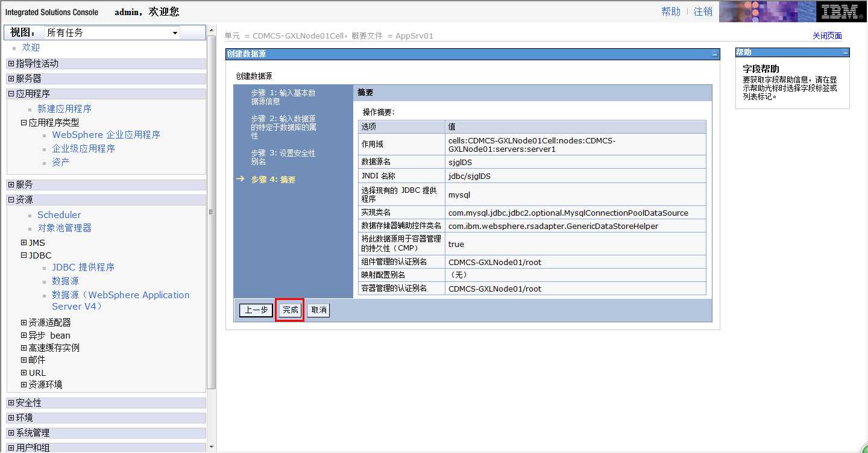Expand the 指导性活动 section

[x=11, y=63]
